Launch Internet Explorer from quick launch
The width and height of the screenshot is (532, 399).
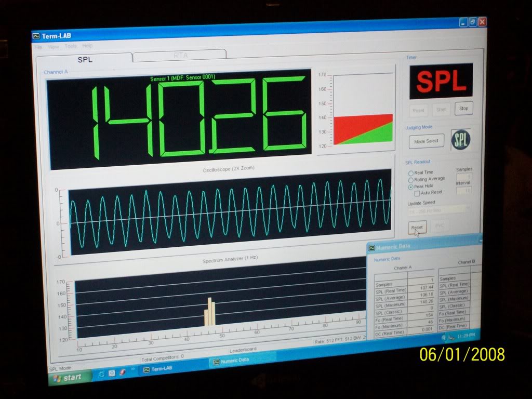(101, 374)
